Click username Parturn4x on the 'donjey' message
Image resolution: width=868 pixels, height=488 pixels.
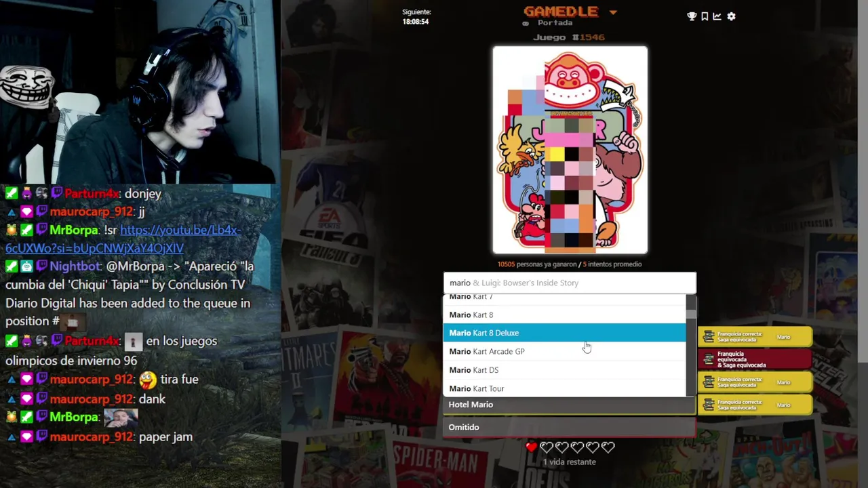click(92, 194)
